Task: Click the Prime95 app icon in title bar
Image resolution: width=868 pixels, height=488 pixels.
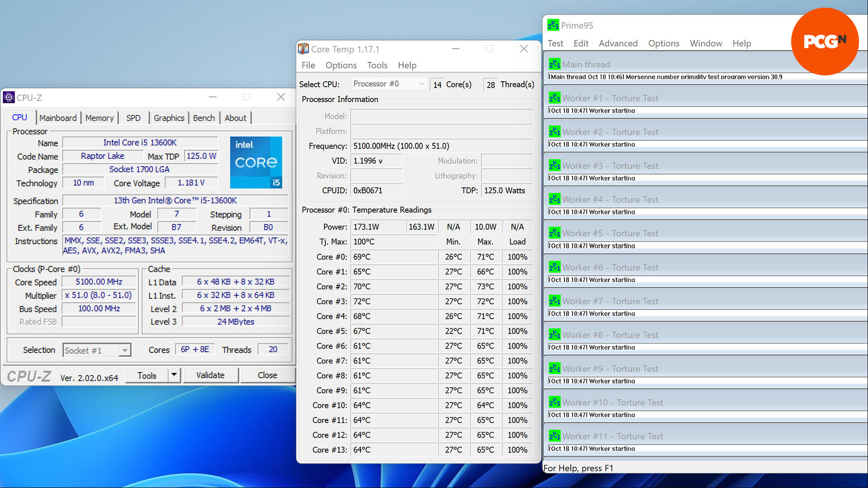Action: (553, 25)
